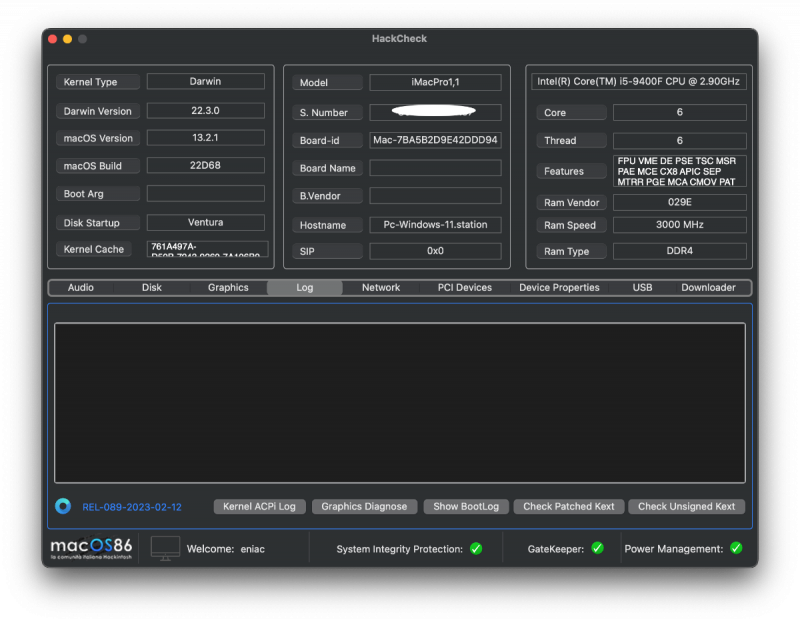Click the Check Unsigned Kext button
The height and width of the screenshot is (623, 800).
[686, 506]
